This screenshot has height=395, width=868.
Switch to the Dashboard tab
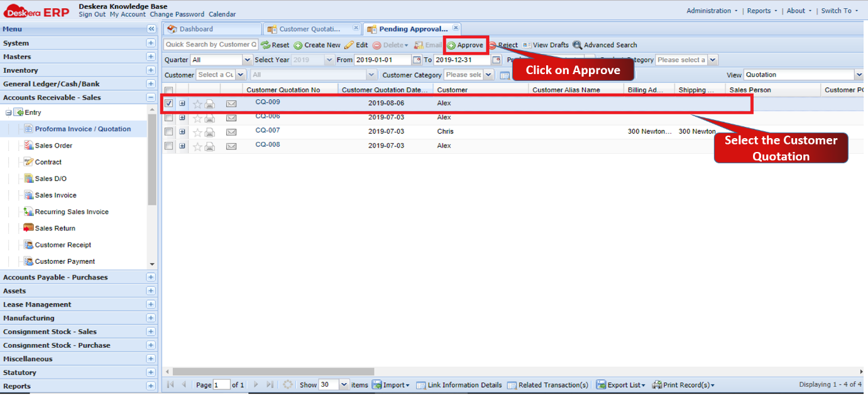212,29
